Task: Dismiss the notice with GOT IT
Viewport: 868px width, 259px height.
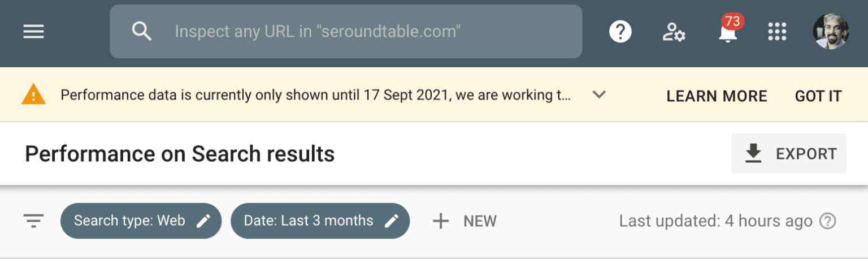Action: (x=818, y=96)
